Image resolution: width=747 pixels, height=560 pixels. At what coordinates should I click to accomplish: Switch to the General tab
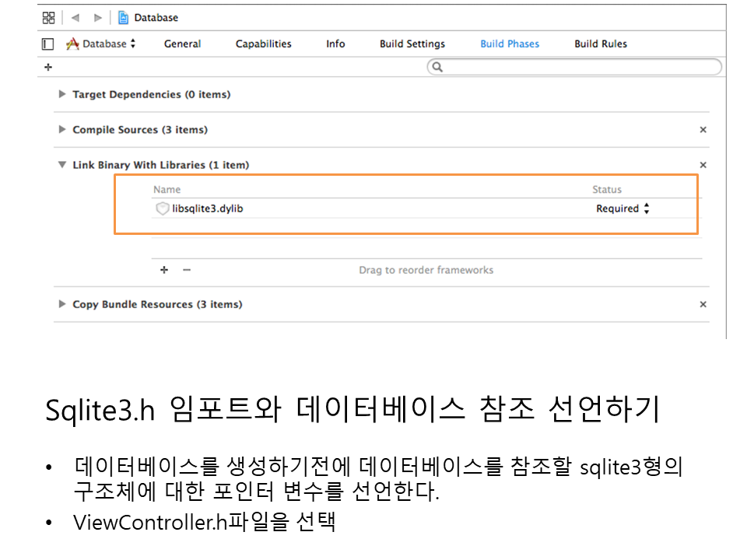pyautogui.click(x=182, y=44)
